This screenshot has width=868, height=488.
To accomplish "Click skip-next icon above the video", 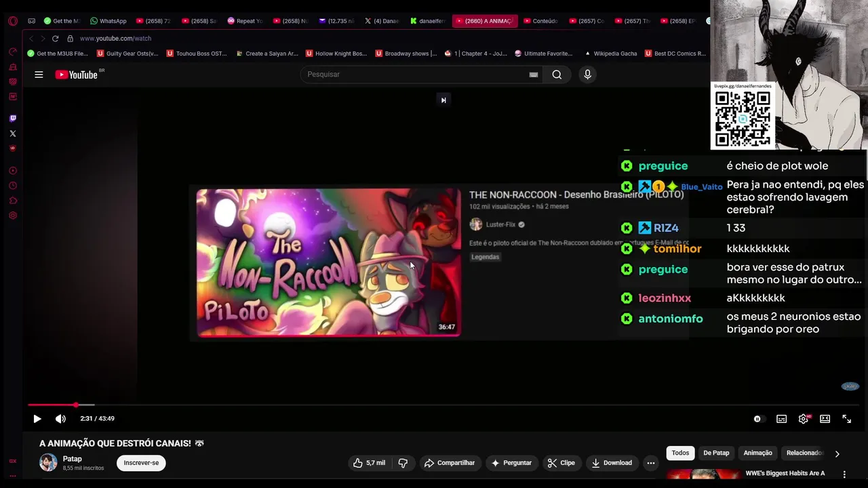I will tap(443, 100).
